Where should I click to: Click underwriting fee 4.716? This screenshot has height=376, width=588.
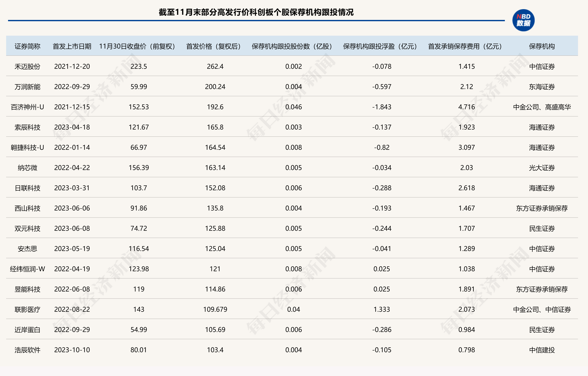(467, 107)
